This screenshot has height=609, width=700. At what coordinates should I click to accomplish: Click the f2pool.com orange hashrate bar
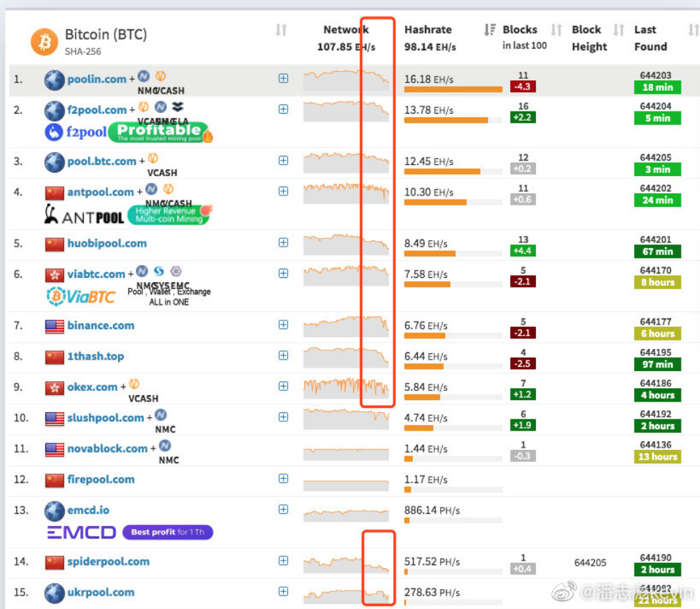tap(446, 120)
